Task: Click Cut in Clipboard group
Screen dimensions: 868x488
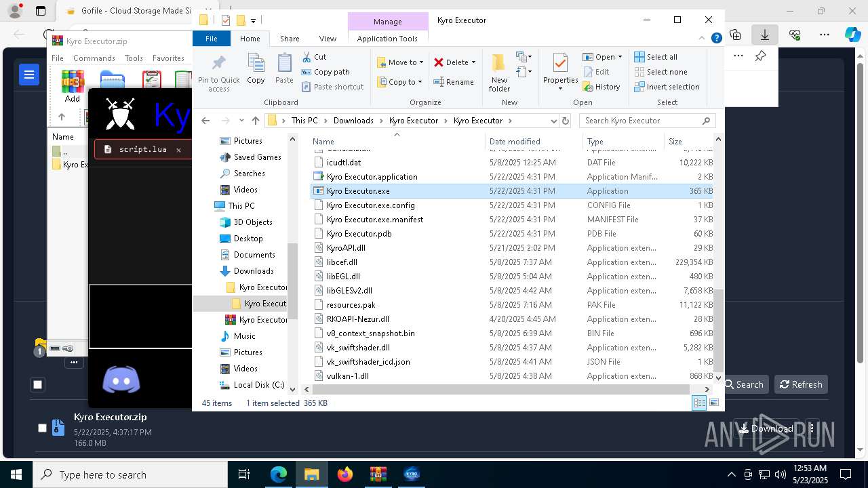Action: [314, 57]
